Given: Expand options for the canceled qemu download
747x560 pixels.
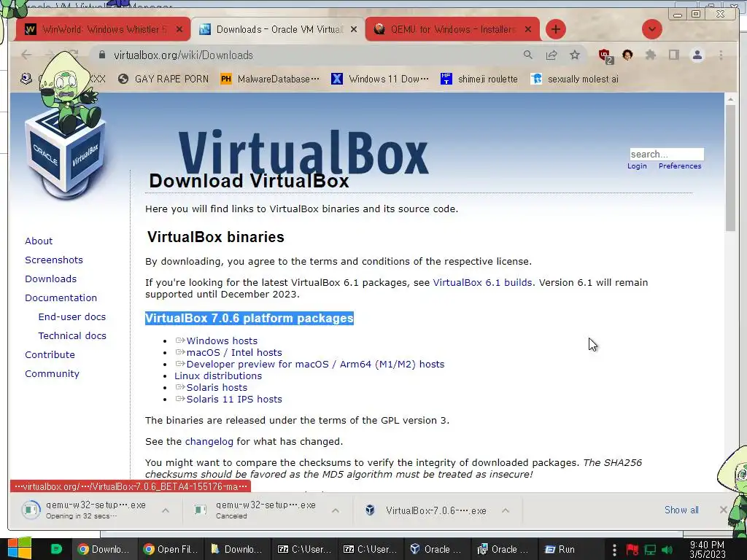Looking at the screenshot, I should click(x=336, y=510).
